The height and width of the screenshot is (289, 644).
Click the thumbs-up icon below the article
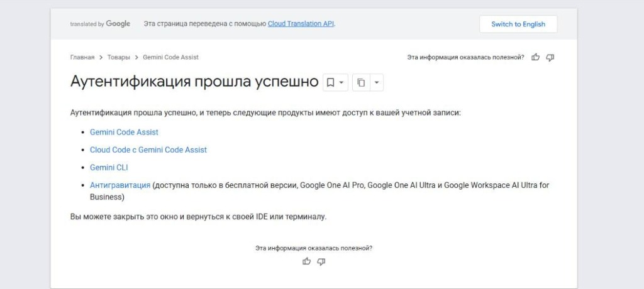(306, 261)
